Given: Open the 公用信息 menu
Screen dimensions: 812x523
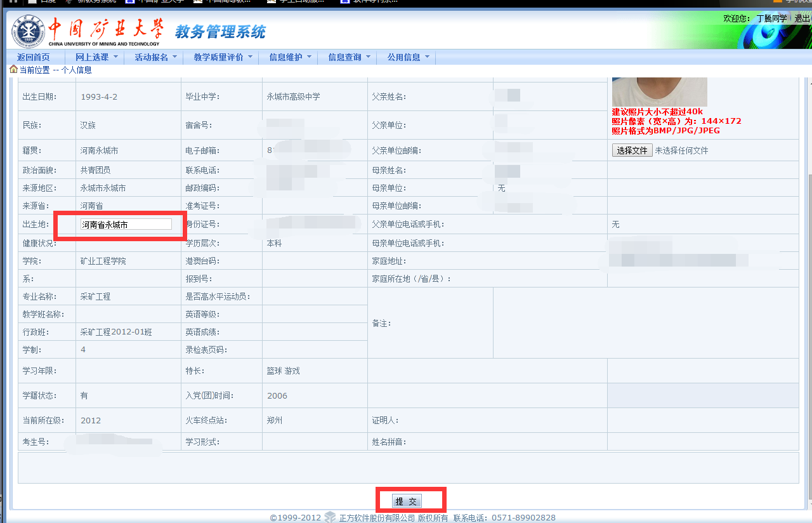Looking at the screenshot, I should (409, 57).
